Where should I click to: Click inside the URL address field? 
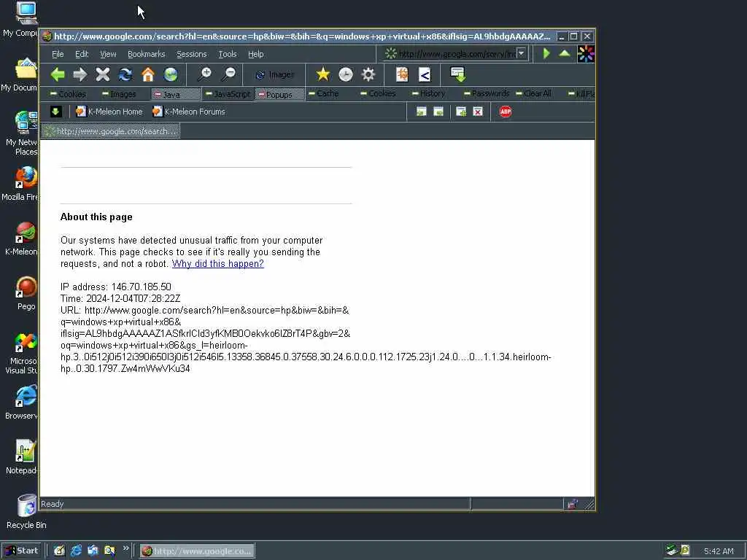click(x=457, y=54)
